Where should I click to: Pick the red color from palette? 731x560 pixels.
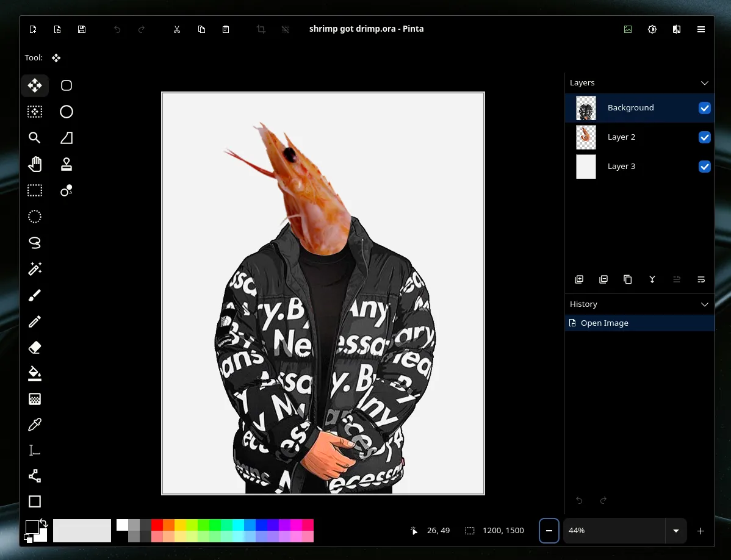point(157,525)
